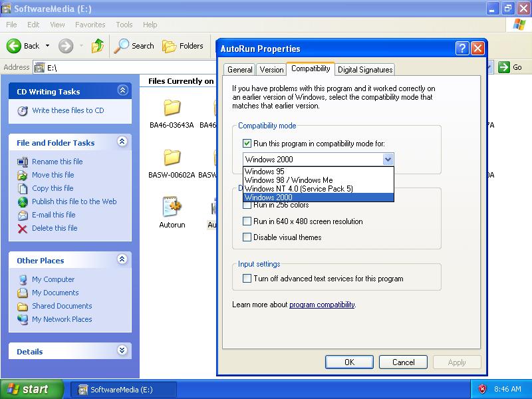Open Shared Documents folder icon
This screenshot has width=532, height=399.
click(23, 307)
